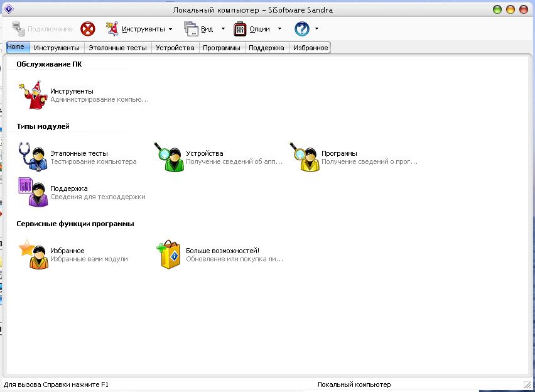Click the status bar F1 help hint text
Image resolution: width=535 pixels, height=392 pixels.
click(56, 385)
